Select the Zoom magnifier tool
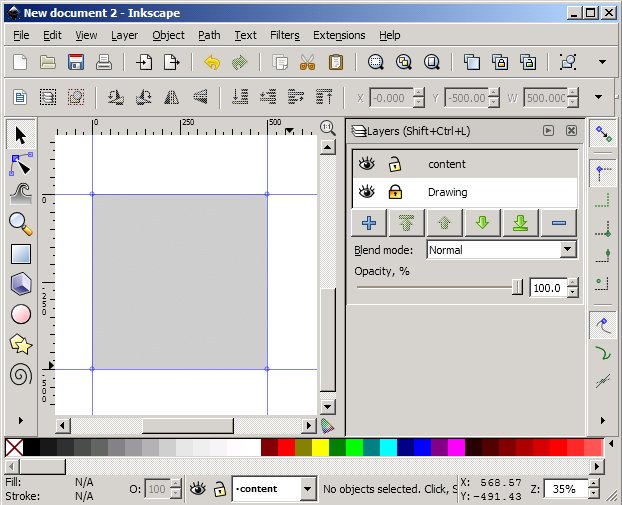Image resolution: width=622 pixels, height=505 pixels. click(21, 224)
